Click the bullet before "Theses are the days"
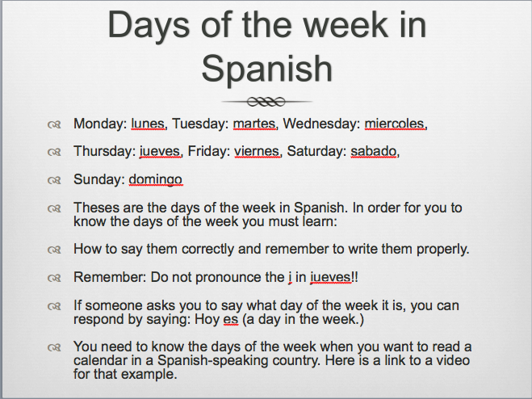The image size is (532, 399). tap(55, 208)
